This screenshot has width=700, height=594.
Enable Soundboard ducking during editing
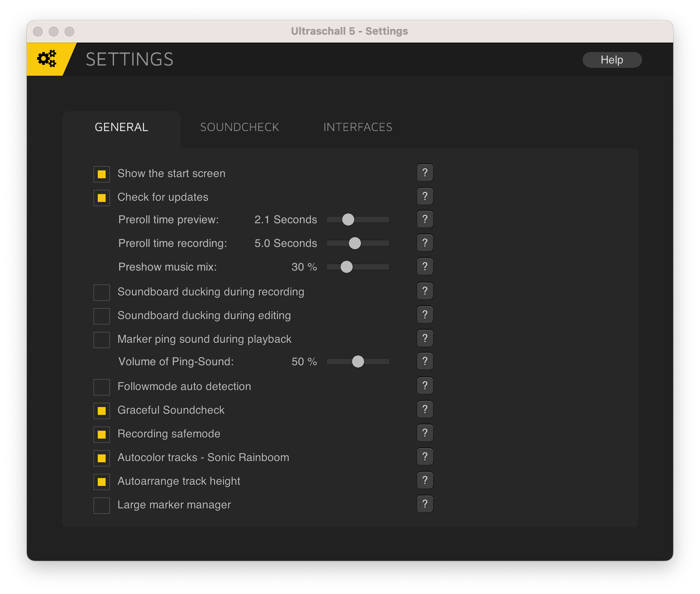click(102, 316)
